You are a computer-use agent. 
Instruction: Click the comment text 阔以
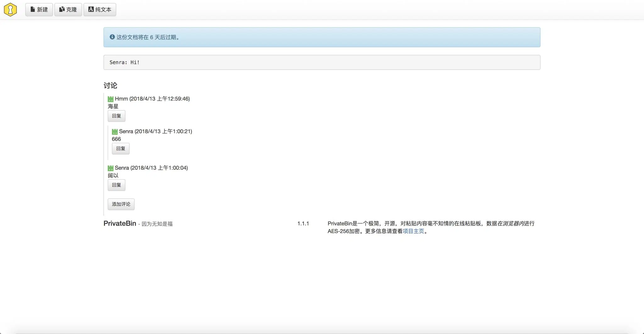pyautogui.click(x=113, y=175)
